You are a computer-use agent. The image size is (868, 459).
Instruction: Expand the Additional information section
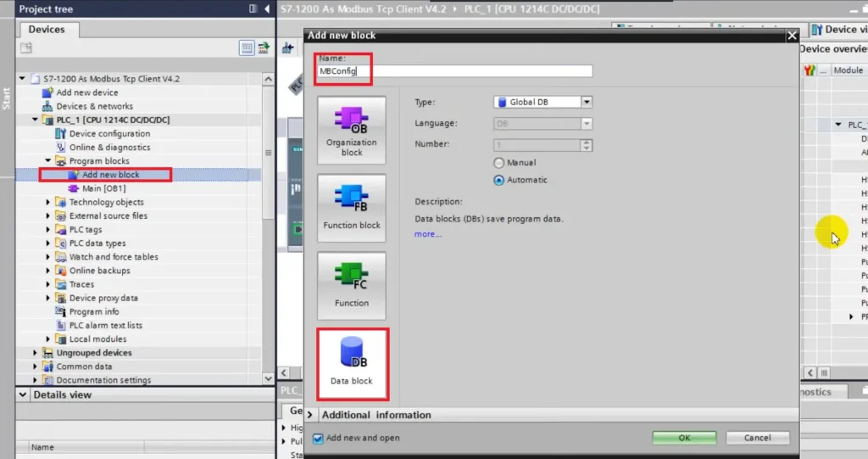coord(310,415)
